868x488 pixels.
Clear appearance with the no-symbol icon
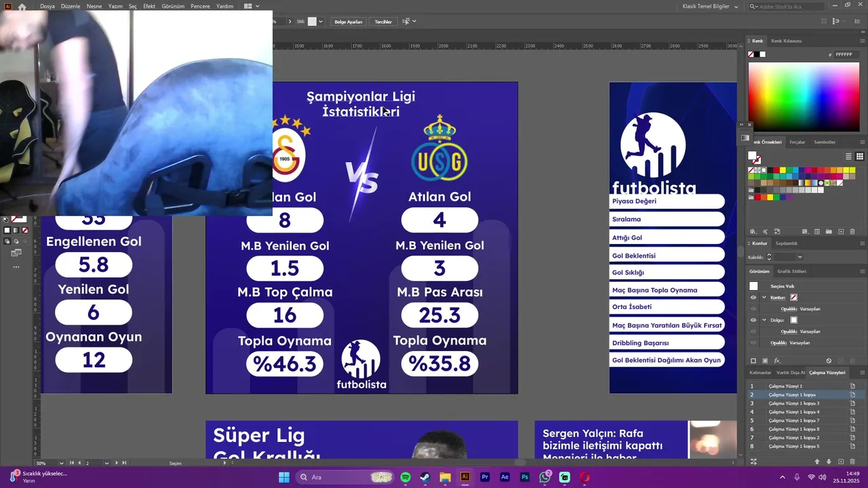pos(829,361)
